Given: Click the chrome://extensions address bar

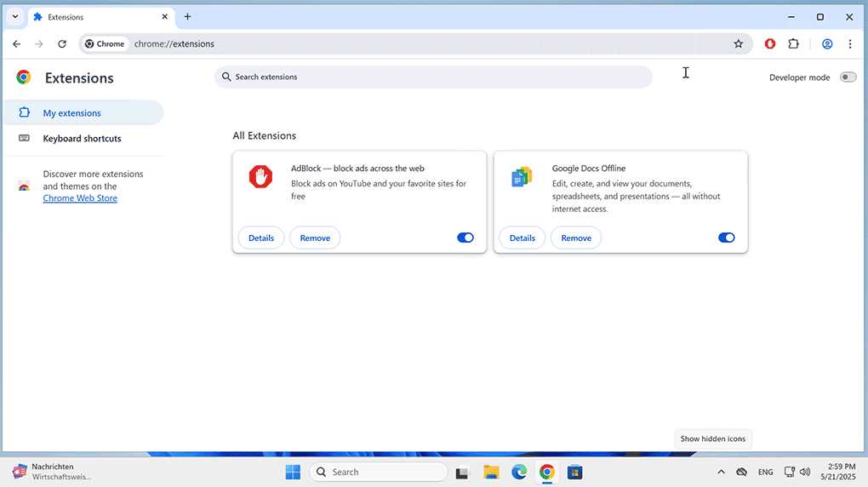Looking at the screenshot, I should tap(415, 43).
